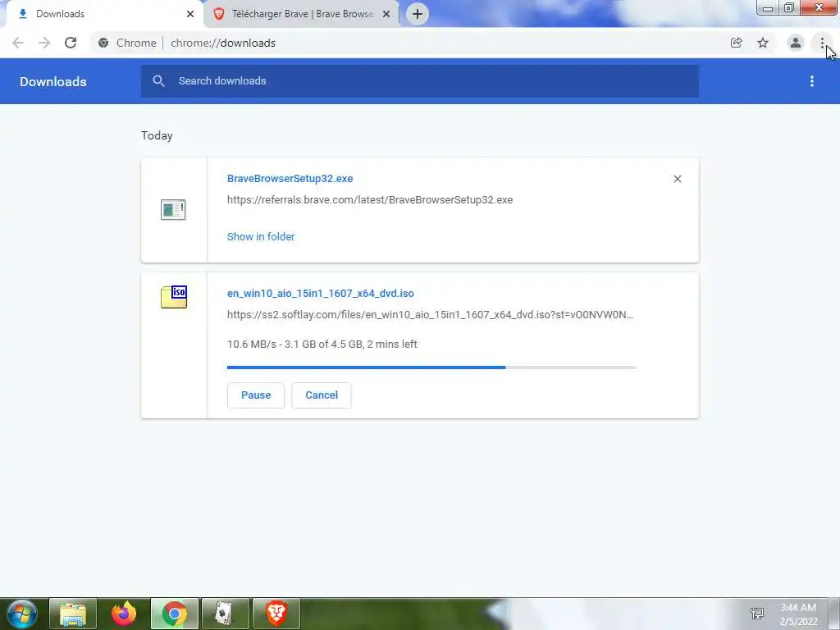The height and width of the screenshot is (630, 840).
Task: Bookmark this page with the star icon
Action: [x=763, y=43]
